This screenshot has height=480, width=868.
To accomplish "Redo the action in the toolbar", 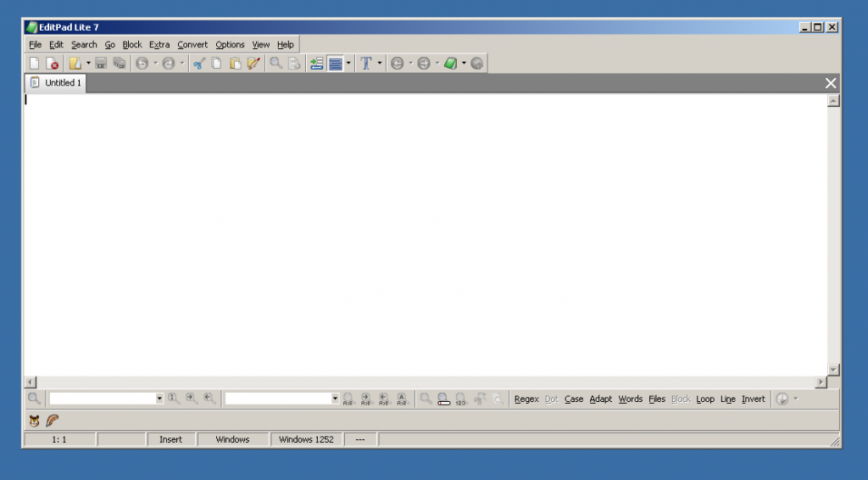I will [x=169, y=64].
